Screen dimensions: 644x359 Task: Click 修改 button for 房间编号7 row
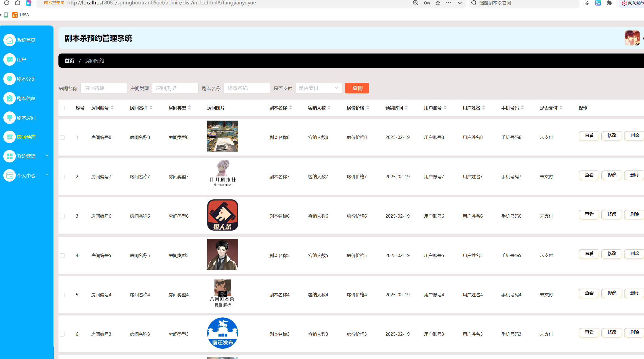(612, 175)
